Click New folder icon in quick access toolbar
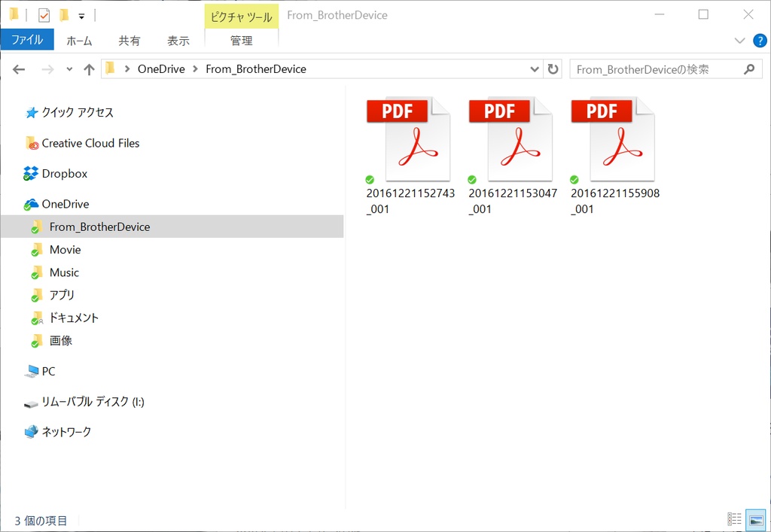 coord(63,15)
